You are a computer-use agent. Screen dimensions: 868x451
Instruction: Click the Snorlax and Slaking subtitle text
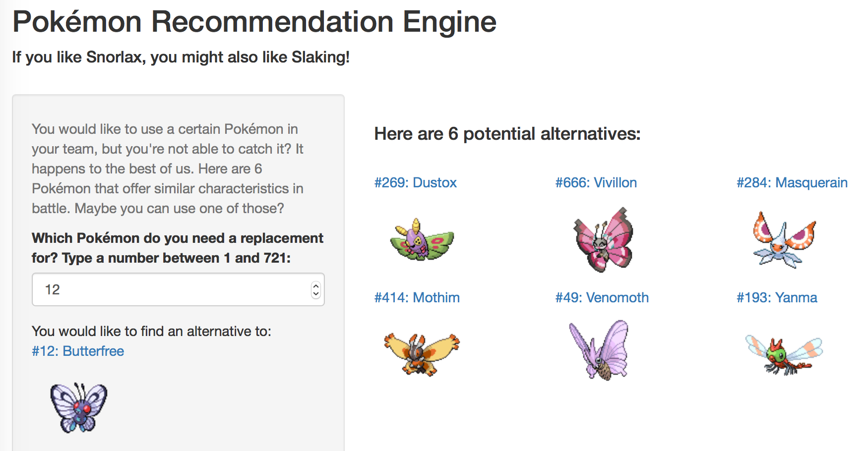pos(181,57)
